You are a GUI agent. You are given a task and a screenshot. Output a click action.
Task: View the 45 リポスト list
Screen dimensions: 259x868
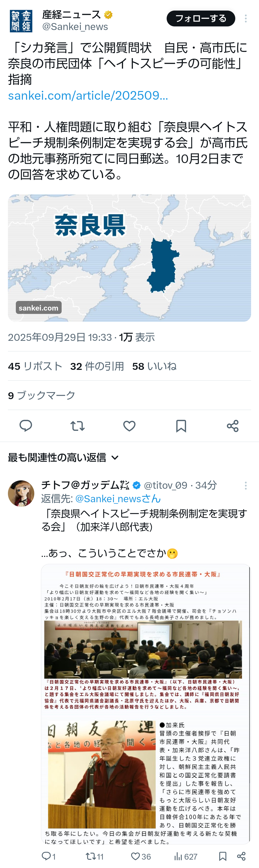35,366
